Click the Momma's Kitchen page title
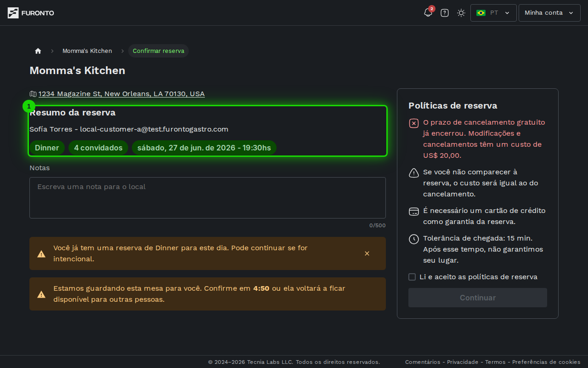 point(77,70)
